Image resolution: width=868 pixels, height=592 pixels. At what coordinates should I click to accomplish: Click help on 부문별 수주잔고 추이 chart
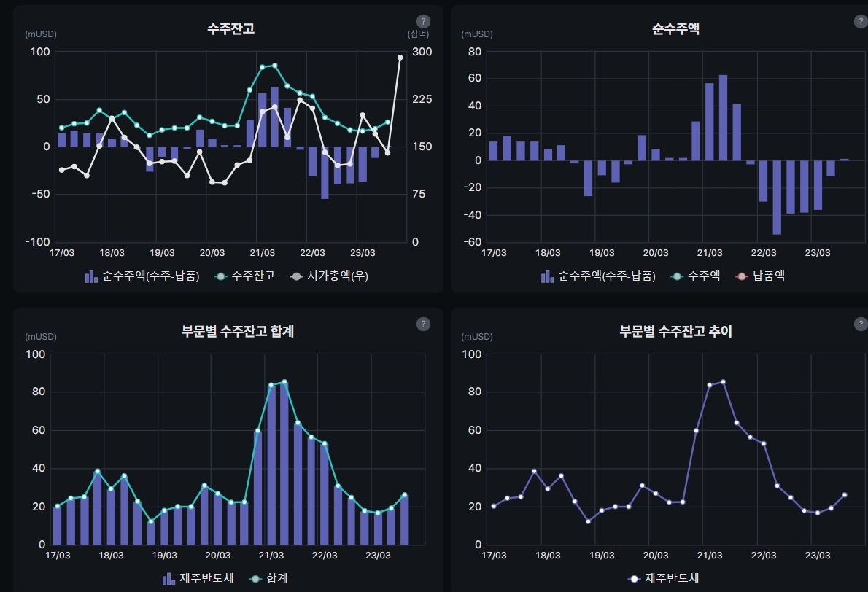click(861, 324)
